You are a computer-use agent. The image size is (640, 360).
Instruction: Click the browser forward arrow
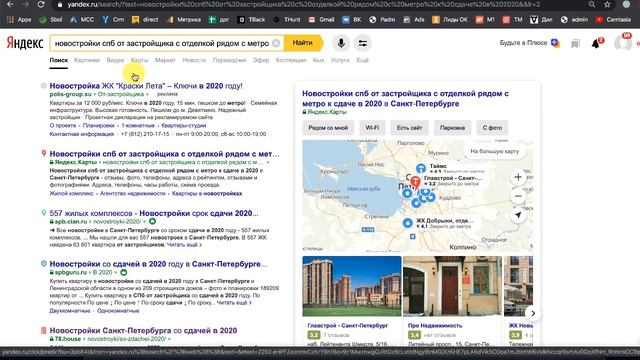[25, 4]
